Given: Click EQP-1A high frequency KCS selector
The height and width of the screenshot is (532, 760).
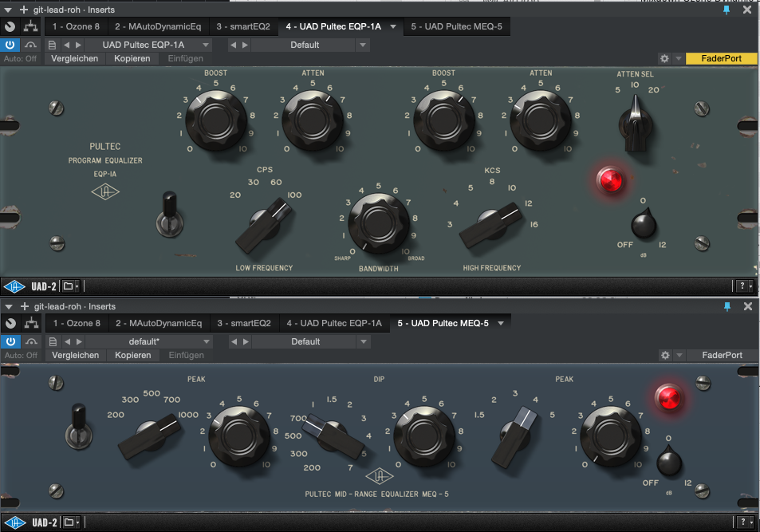Looking at the screenshot, I should (x=491, y=225).
